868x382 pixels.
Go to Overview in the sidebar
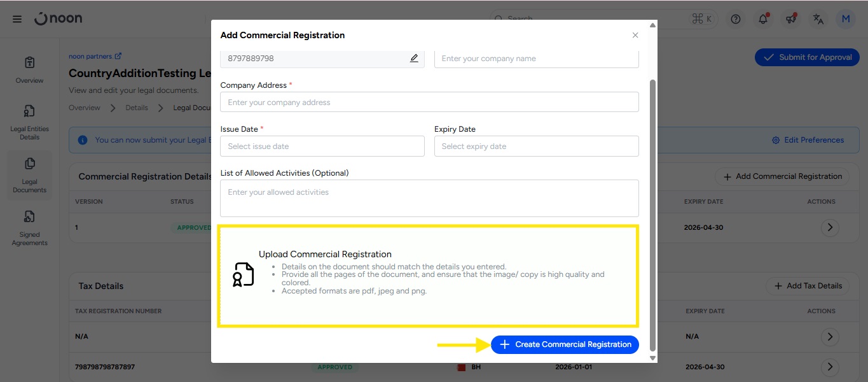pyautogui.click(x=29, y=70)
